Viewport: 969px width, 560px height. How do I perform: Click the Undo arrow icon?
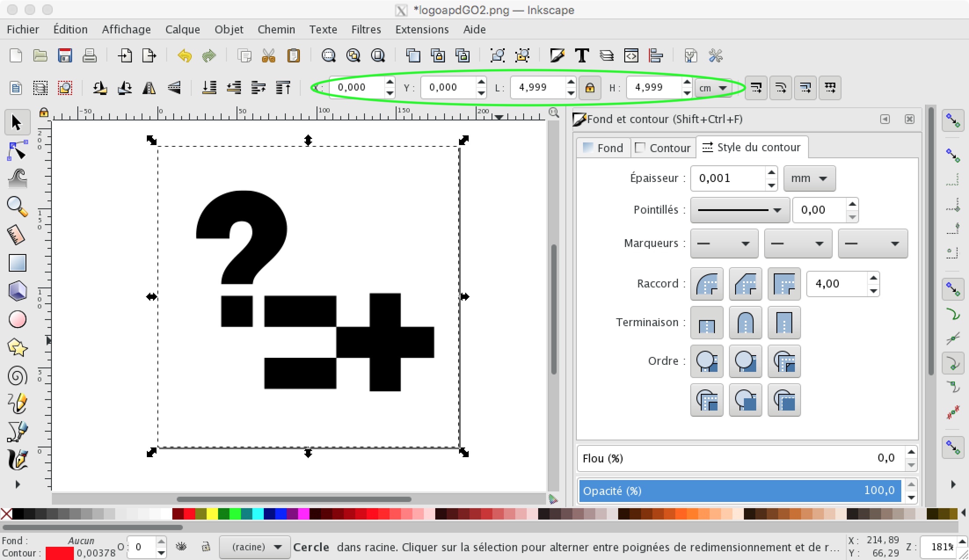pyautogui.click(x=185, y=56)
